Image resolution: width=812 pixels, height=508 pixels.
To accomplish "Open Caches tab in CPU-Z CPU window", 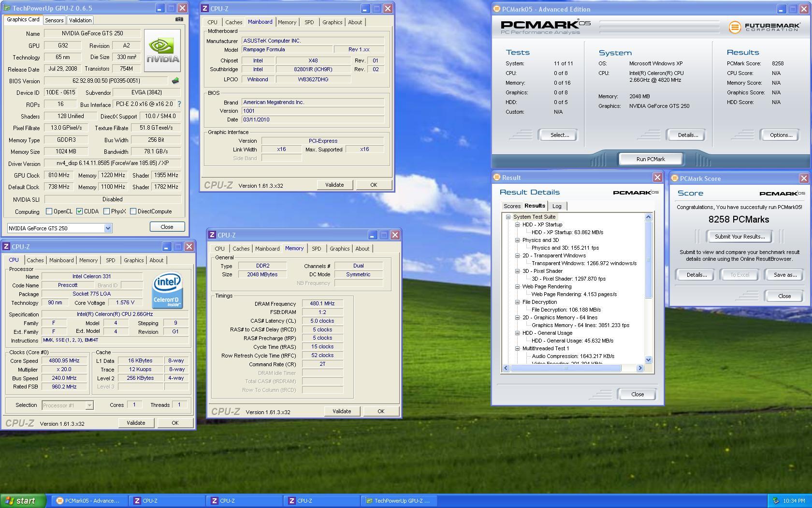I will pyautogui.click(x=35, y=260).
